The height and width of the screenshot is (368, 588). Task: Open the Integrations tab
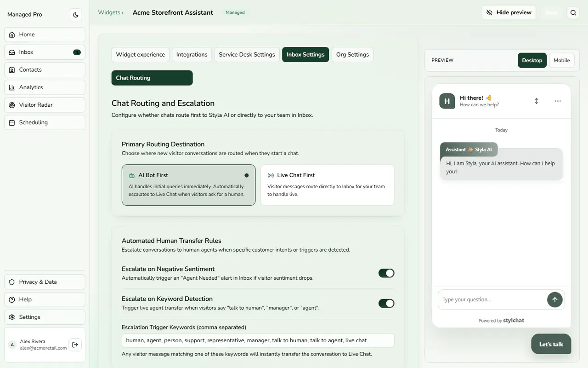(192, 54)
